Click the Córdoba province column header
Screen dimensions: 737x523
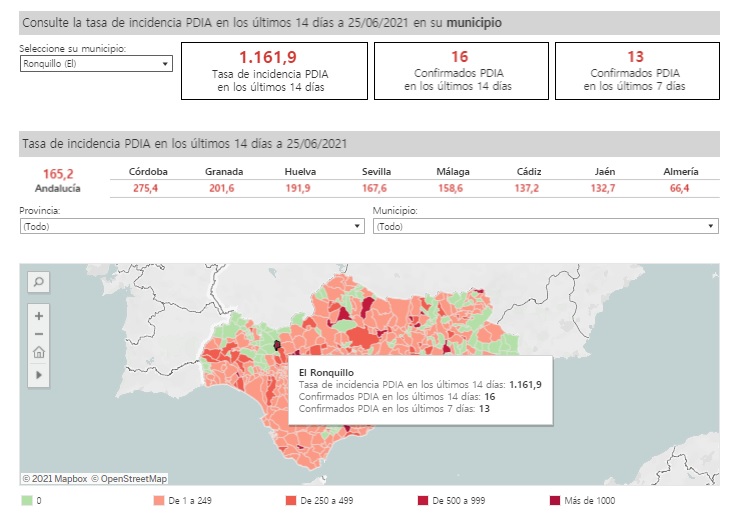(148, 171)
